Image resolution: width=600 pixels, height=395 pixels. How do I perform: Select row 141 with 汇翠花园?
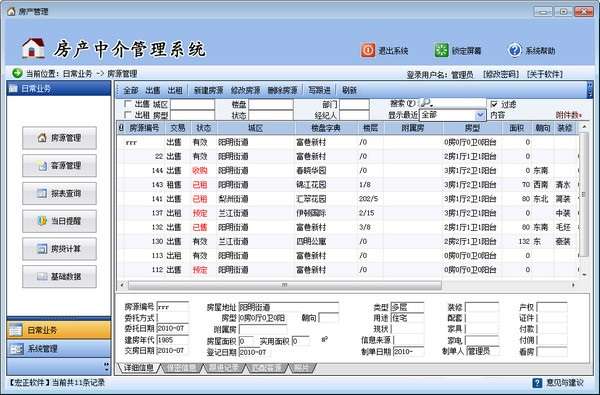(348, 199)
